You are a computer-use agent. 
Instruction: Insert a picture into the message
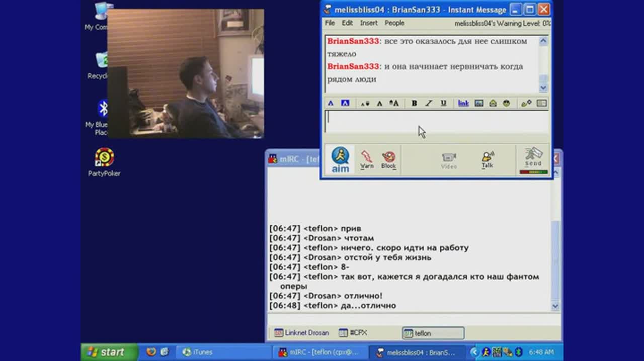pyautogui.click(x=479, y=103)
